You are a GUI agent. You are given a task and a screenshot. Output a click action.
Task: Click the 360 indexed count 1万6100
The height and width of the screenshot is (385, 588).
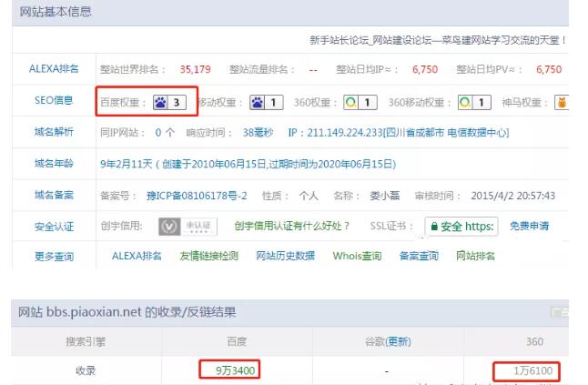[x=527, y=371]
